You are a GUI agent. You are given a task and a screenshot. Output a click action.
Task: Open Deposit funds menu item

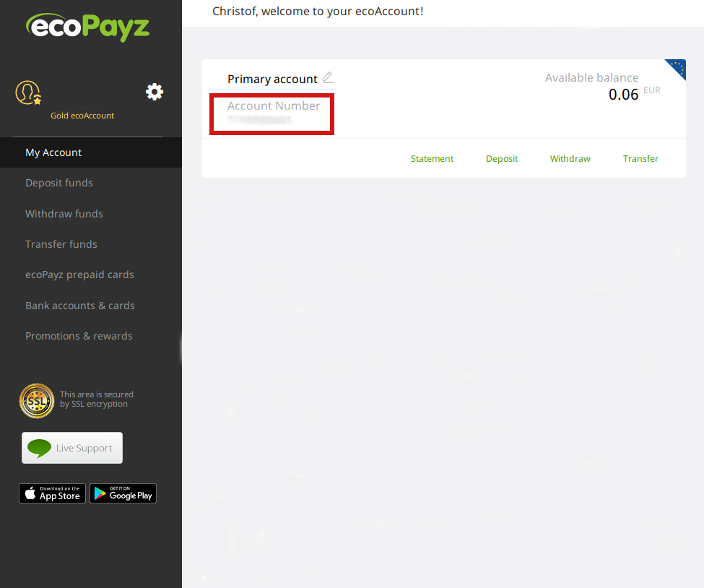pos(58,183)
